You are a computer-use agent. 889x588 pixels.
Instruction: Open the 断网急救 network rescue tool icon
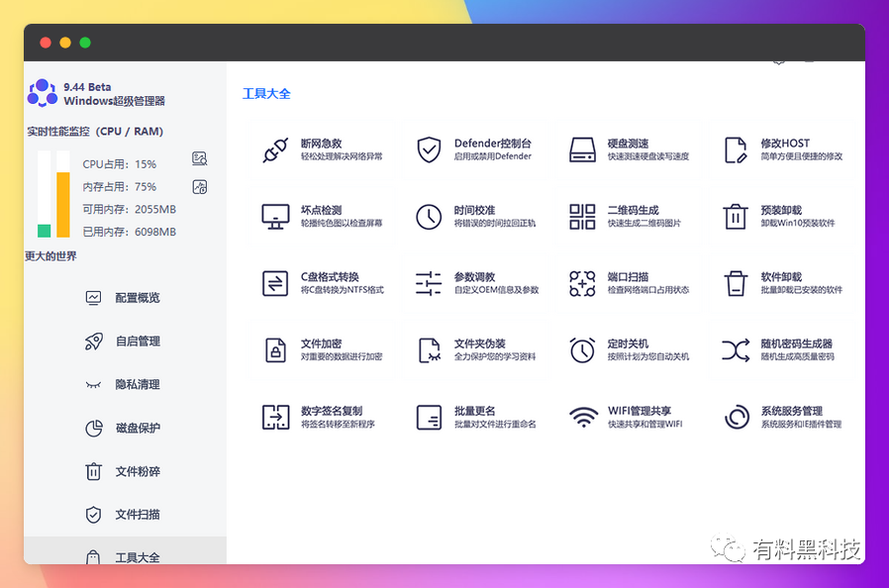click(x=275, y=149)
